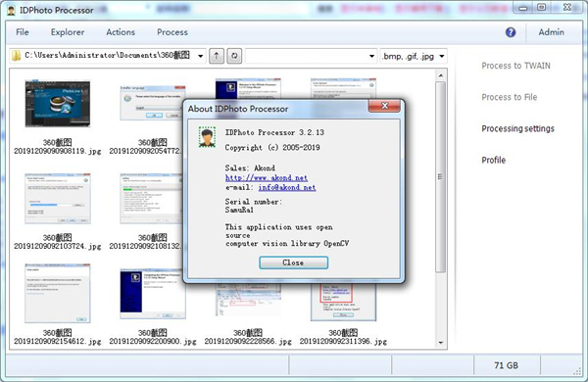Click the IDPhoto Processor 3.2.13 version text
The image size is (588, 382).
click(274, 132)
